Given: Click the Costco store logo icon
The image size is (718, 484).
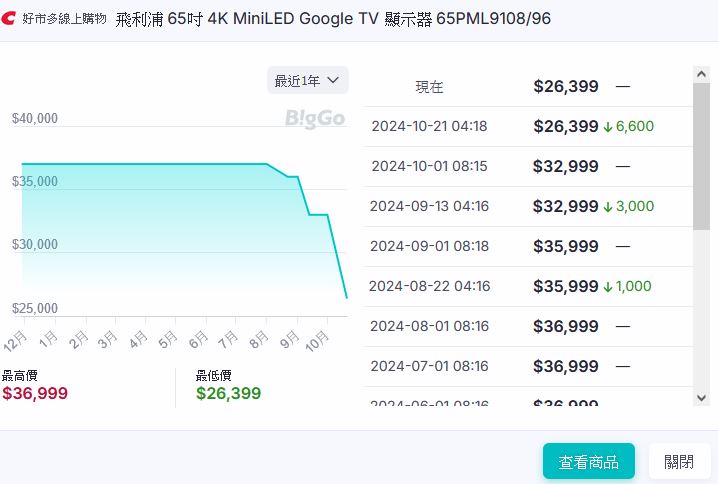Looking at the screenshot, I should pyautogui.click(x=9, y=19).
